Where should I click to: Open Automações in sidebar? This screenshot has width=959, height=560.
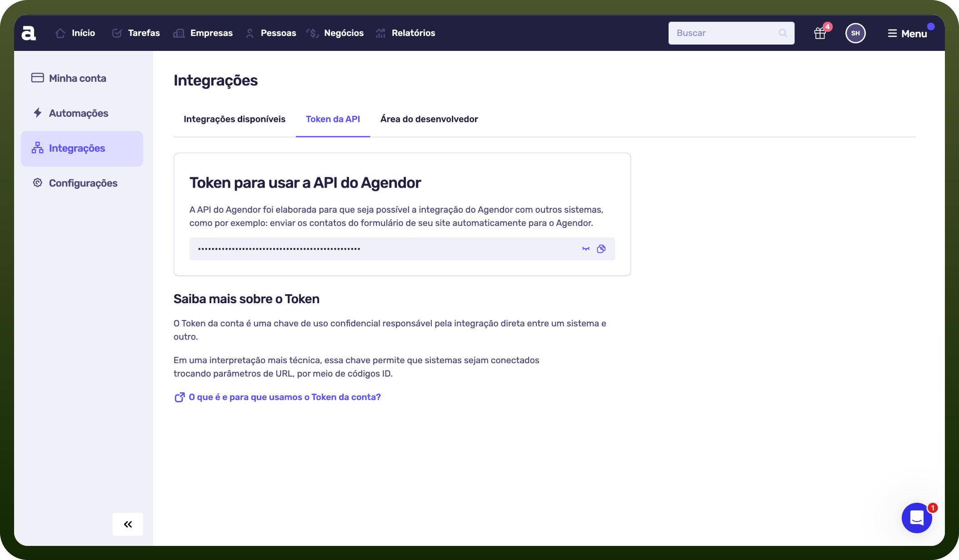coord(82,113)
